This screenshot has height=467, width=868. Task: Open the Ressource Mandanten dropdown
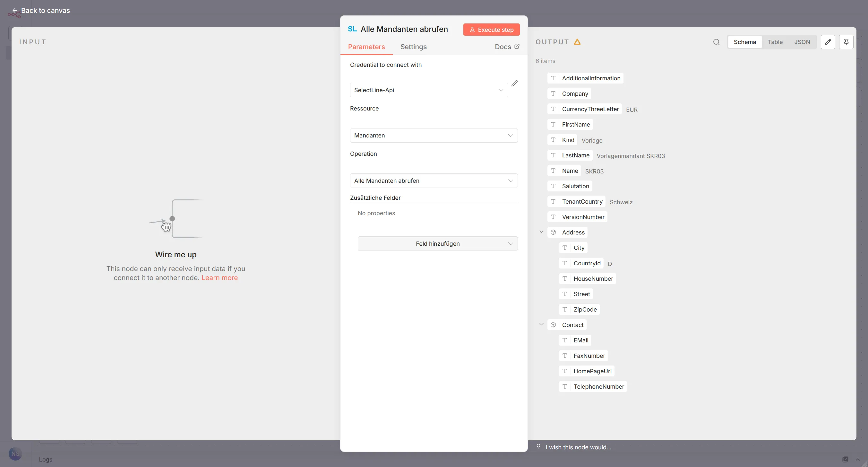(x=434, y=135)
